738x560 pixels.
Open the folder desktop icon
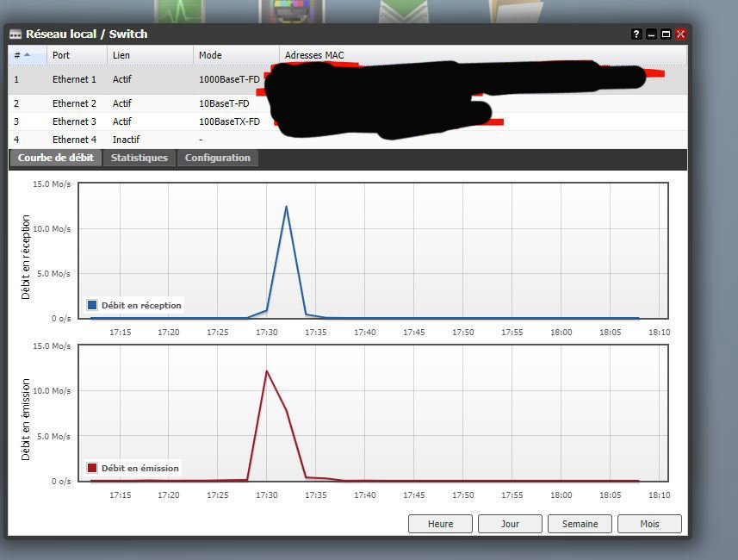tap(517, 11)
